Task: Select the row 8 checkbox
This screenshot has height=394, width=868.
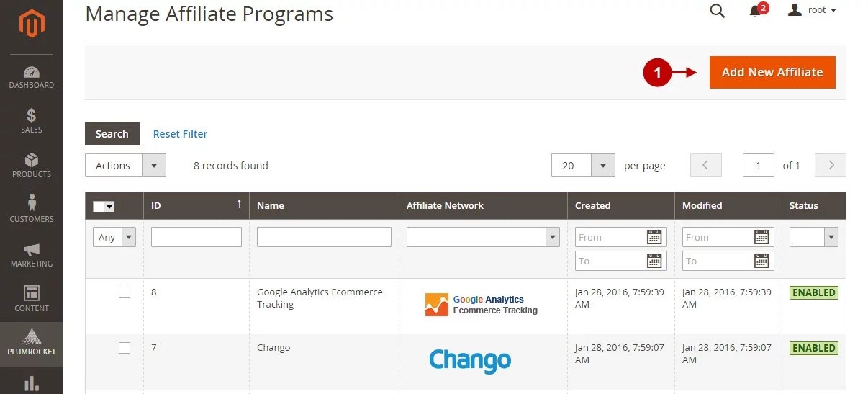Action: coord(125,292)
